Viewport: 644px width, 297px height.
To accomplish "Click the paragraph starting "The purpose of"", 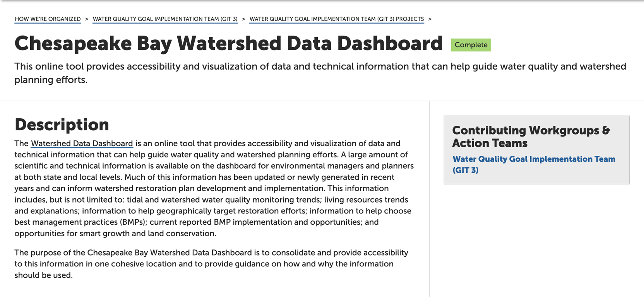I will [x=211, y=264].
